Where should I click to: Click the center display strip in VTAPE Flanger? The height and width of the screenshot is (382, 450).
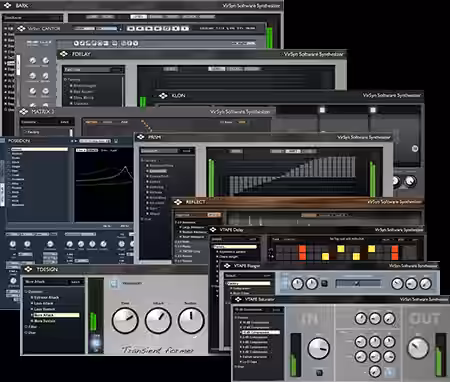358,283
